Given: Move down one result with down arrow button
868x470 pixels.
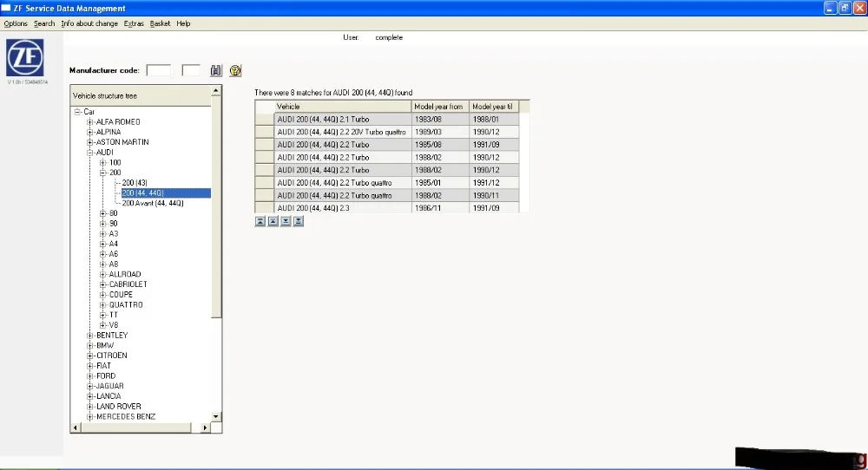Looking at the screenshot, I should point(286,221).
